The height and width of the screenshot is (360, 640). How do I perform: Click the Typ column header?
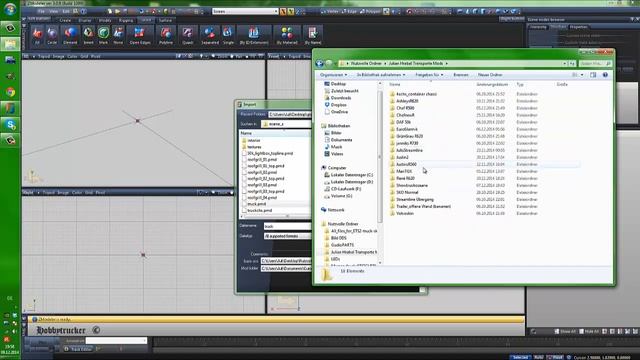(520, 84)
